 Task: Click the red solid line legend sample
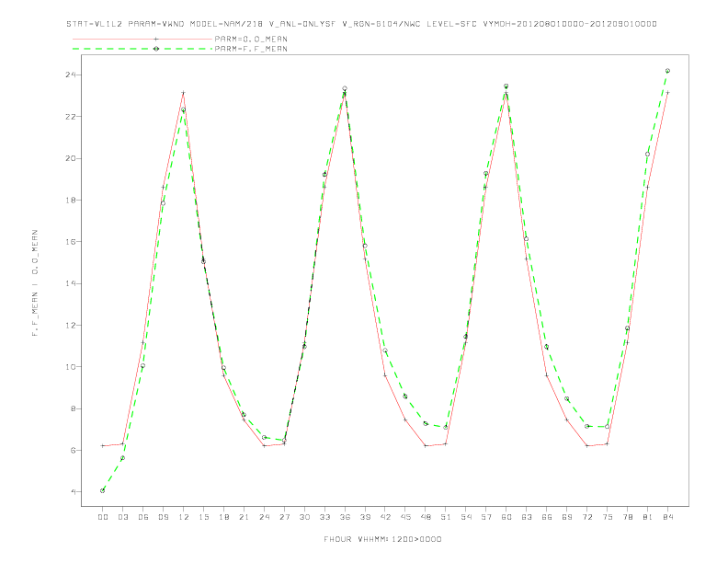point(142,39)
